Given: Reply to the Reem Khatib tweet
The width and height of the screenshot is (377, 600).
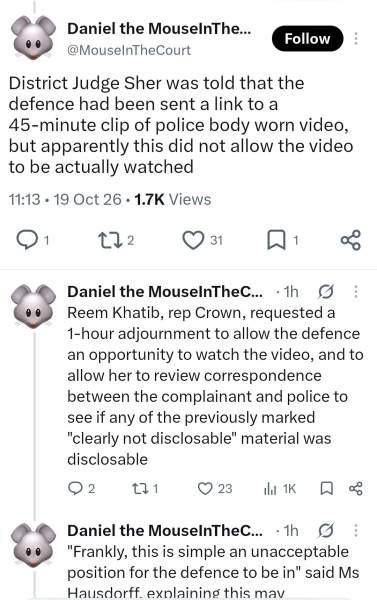Looking at the screenshot, I should coord(81,489).
